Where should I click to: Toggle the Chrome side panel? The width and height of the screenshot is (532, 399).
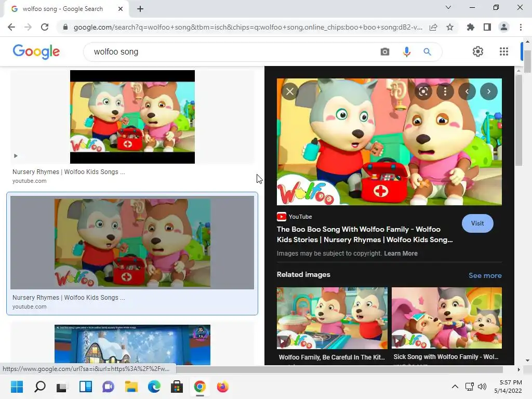487,27
